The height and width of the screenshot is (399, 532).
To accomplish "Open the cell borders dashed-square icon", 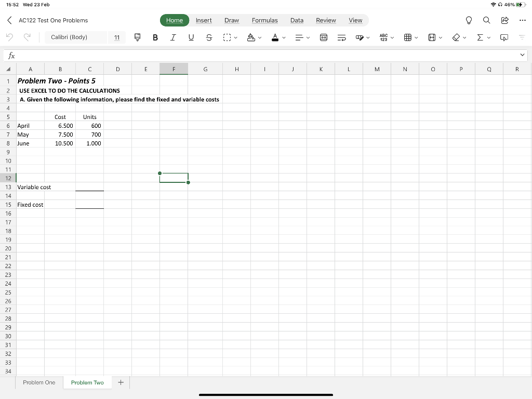I will [227, 37].
